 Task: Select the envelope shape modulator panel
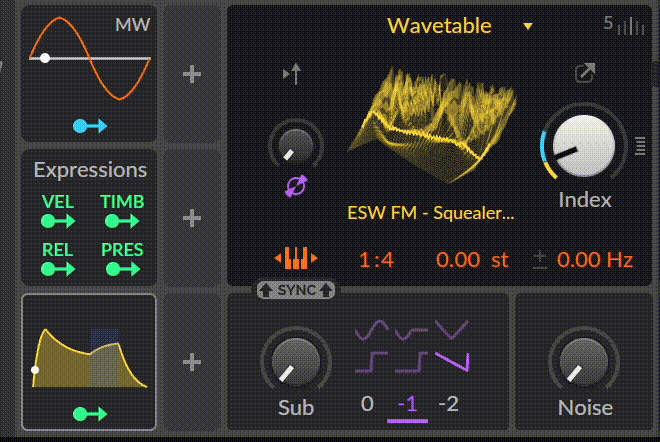89,362
